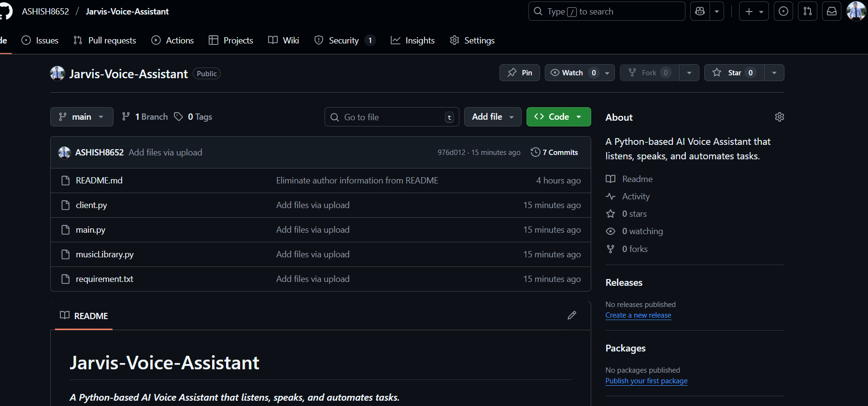
Task: Open the user profile avatar menu
Action: 856,11
